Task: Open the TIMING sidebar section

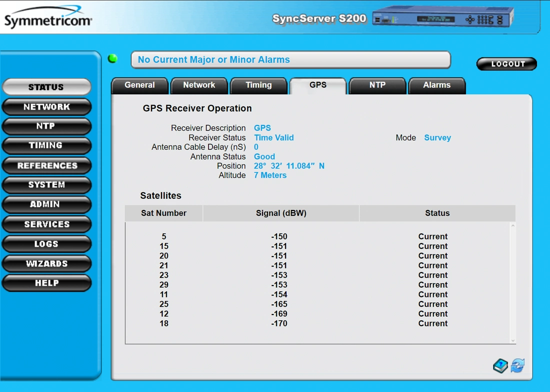Action: 46,145
